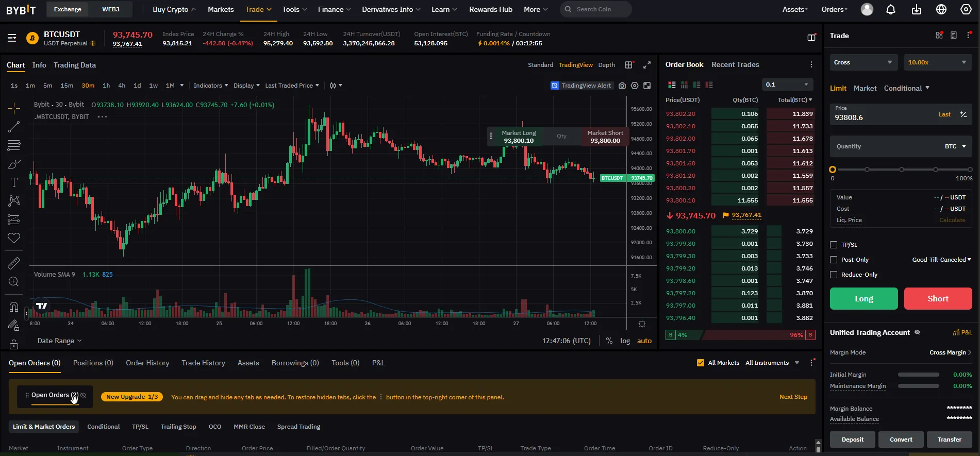The height and width of the screenshot is (456, 980).
Task: Open the notifications bell icon
Action: pos(891,9)
